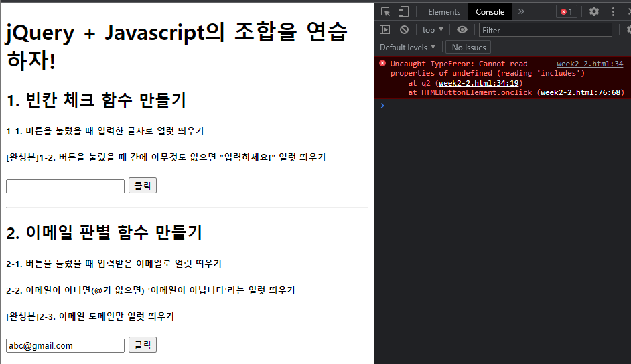
Task: Show more DevTools tabs chevron
Action: pyautogui.click(x=521, y=11)
